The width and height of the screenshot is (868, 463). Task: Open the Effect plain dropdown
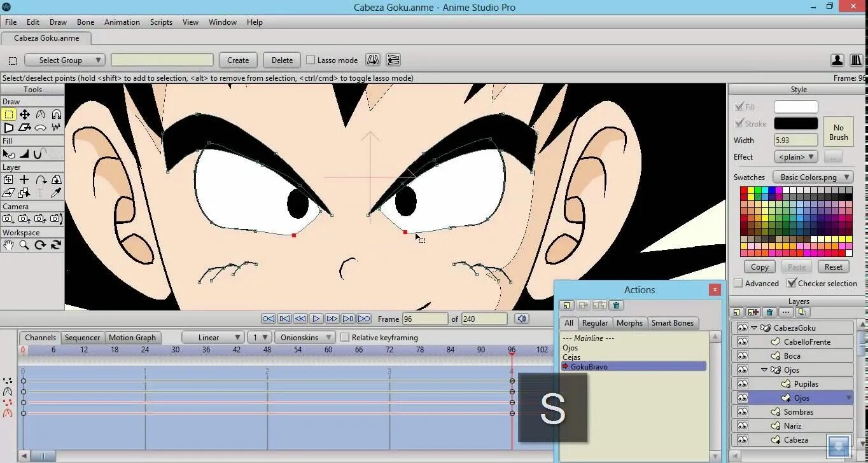click(x=795, y=156)
